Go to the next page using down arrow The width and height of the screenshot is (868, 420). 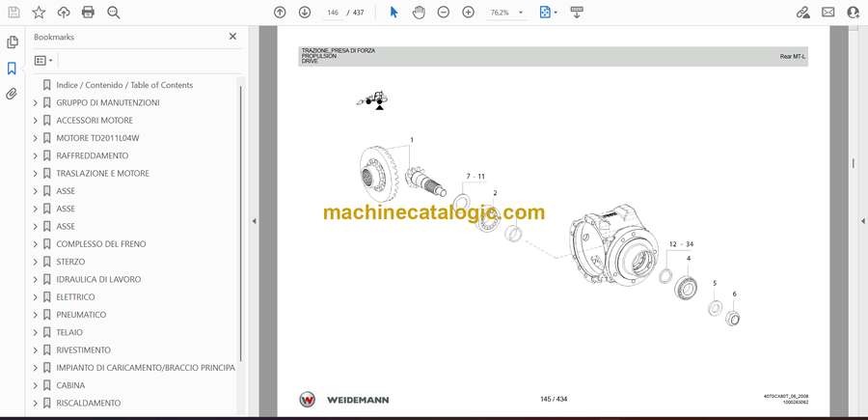click(305, 13)
